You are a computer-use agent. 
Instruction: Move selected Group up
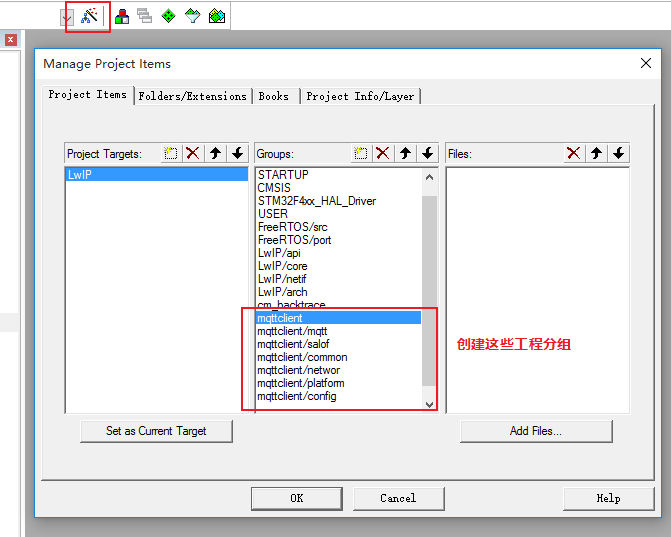click(x=405, y=153)
